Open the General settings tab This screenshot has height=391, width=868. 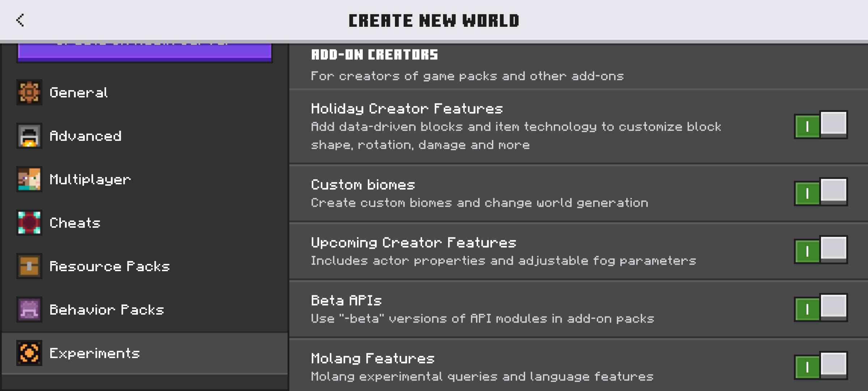pyautogui.click(x=145, y=92)
